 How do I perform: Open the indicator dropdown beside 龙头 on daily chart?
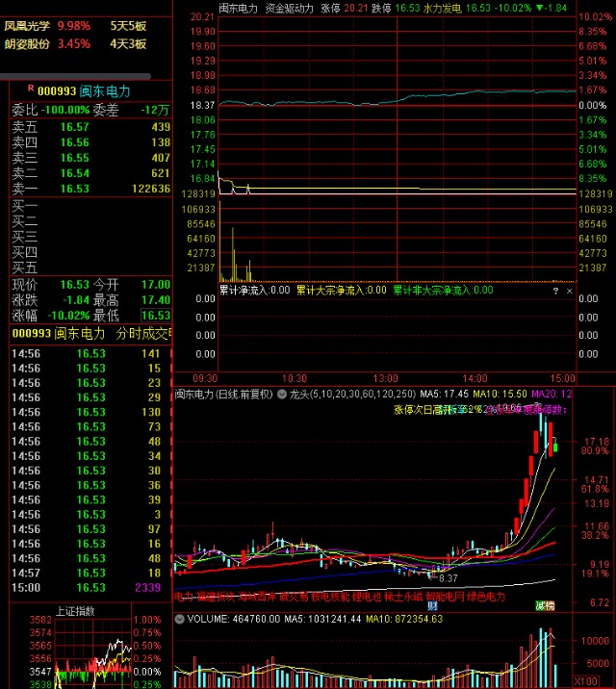[282, 395]
